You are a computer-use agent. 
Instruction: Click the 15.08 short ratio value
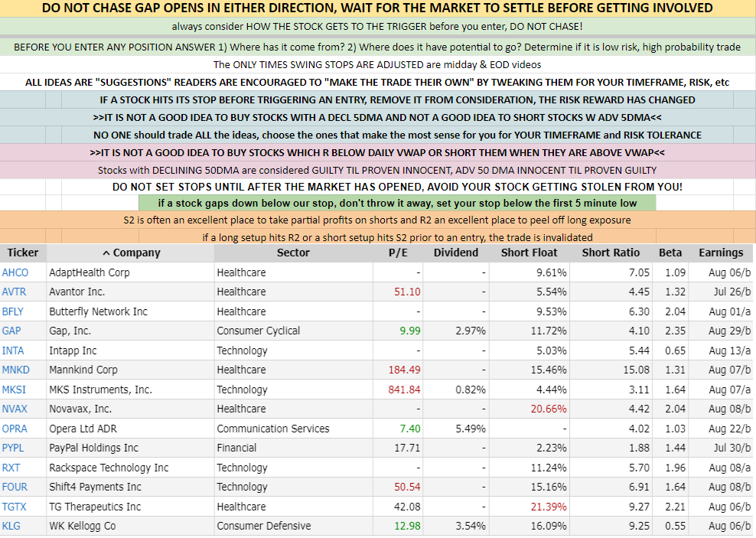point(636,370)
